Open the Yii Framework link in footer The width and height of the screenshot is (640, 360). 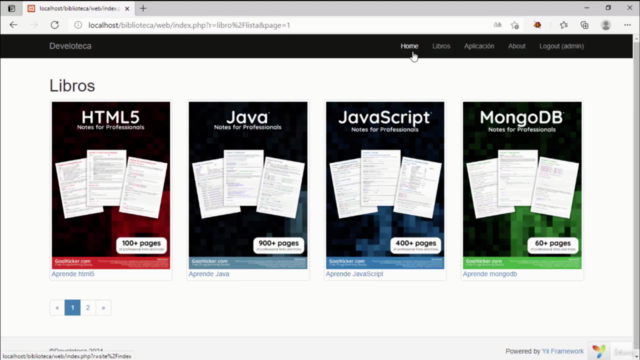click(562, 351)
